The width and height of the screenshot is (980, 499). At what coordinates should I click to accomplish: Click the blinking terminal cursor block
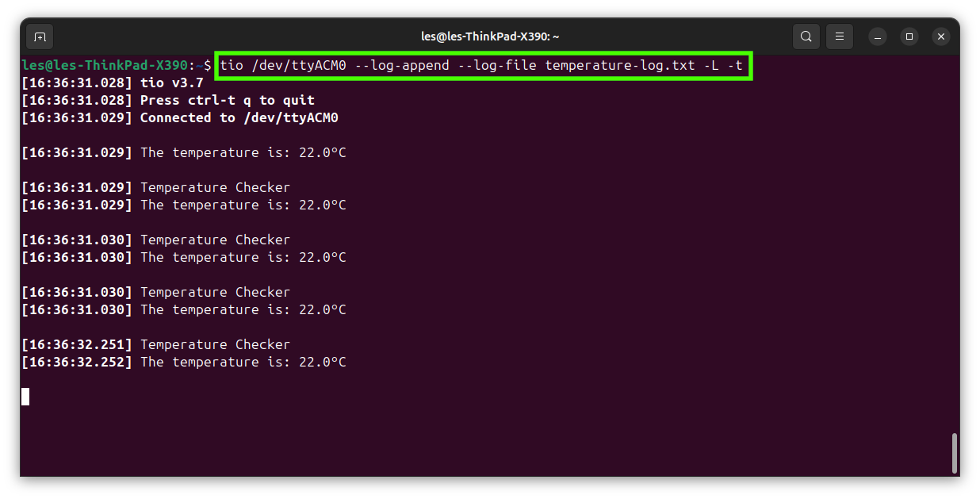coord(25,397)
